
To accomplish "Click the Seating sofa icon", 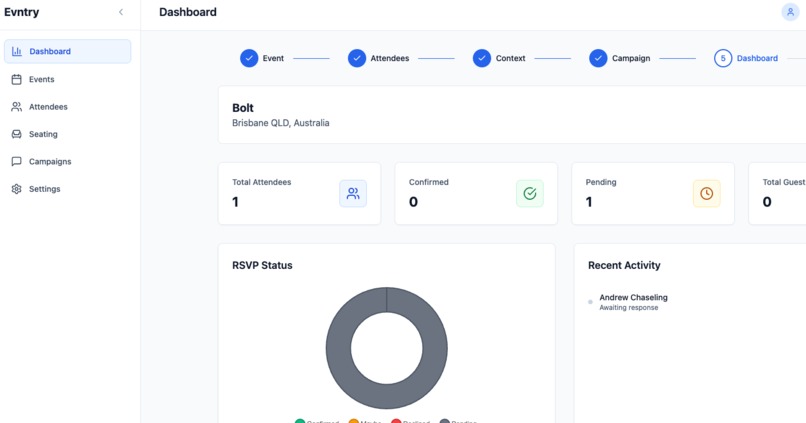I will point(16,134).
